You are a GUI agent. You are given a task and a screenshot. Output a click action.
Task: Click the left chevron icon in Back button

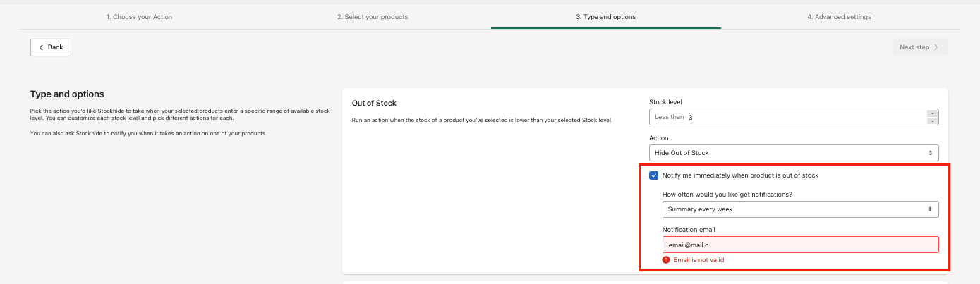tap(41, 47)
